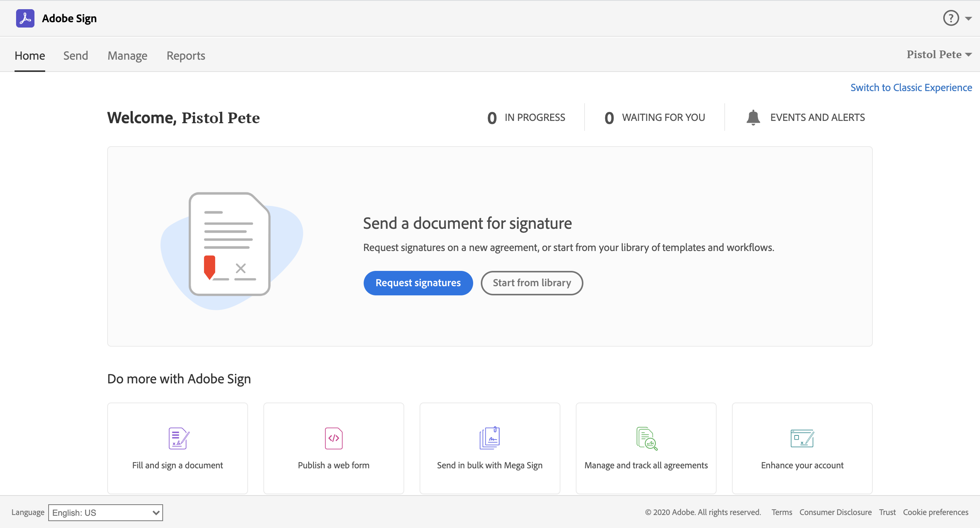980x528 pixels.
Task: Open the Trust footer link
Action: (x=887, y=512)
